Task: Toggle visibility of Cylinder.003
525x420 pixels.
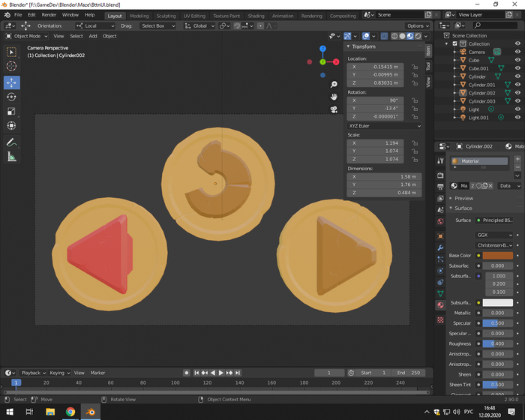Action: pos(517,101)
